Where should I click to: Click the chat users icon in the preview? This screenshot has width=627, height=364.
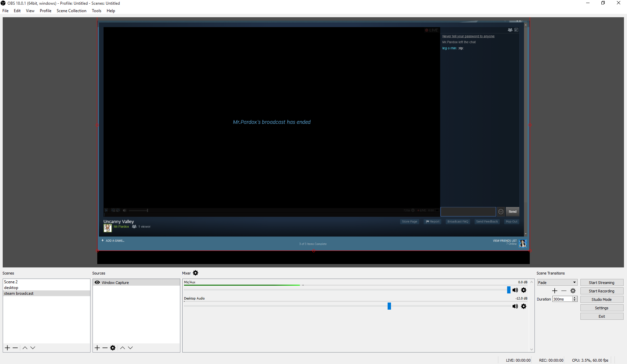510,30
